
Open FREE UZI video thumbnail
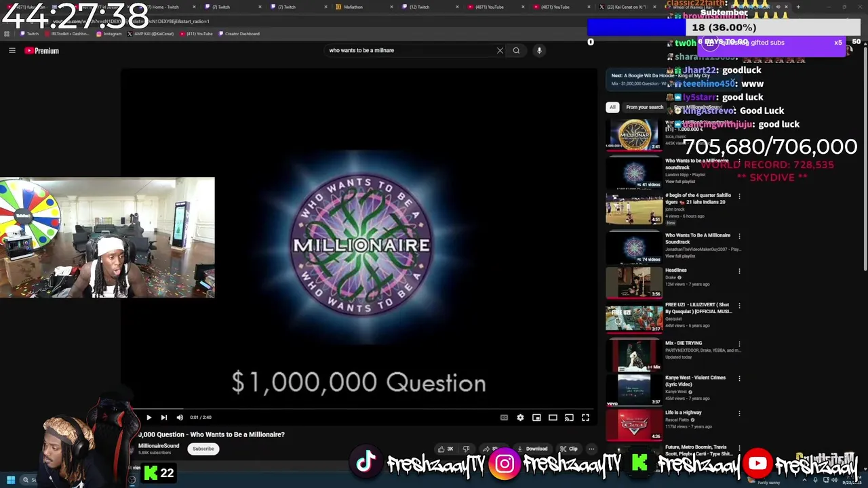point(634,319)
